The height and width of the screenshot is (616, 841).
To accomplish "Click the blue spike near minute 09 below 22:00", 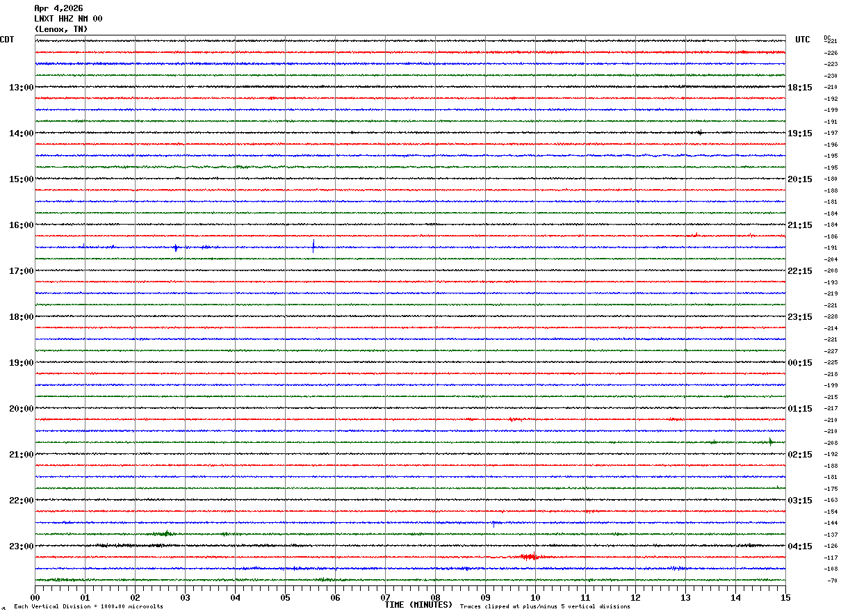I will tap(493, 523).
